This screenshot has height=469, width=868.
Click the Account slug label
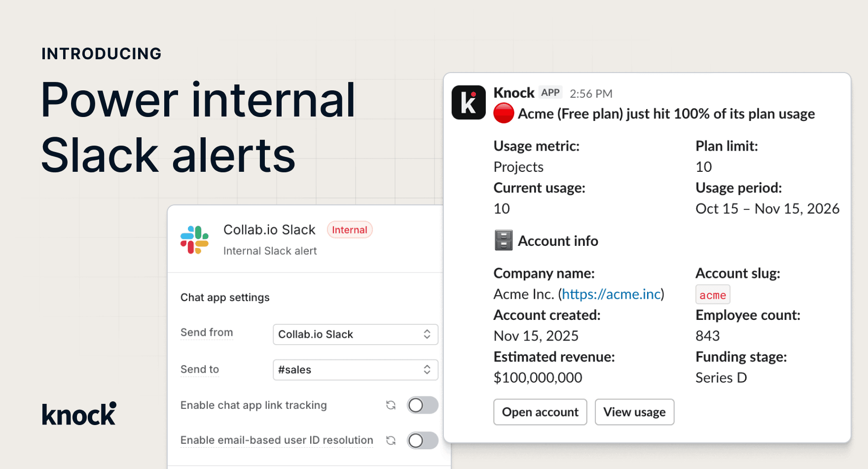[738, 274]
